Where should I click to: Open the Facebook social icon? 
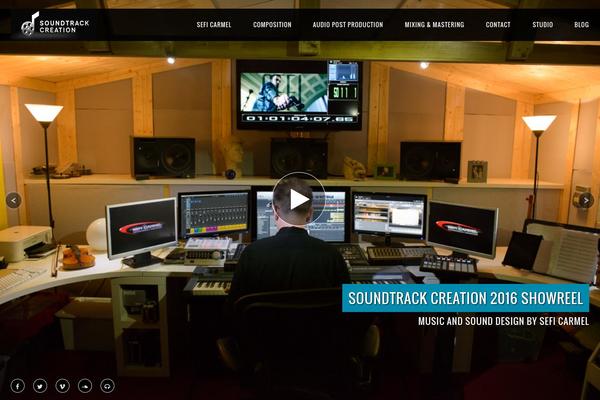[x=18, y=386]
